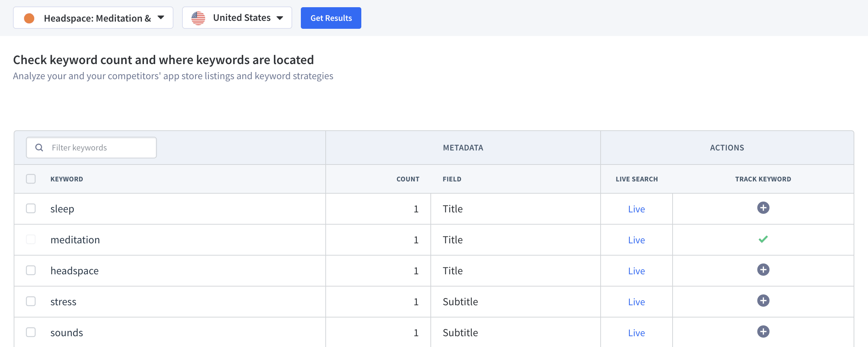Click the orange Headspace app icon
Viewport: 868px width, 347px height.
[x=29, y=18]
